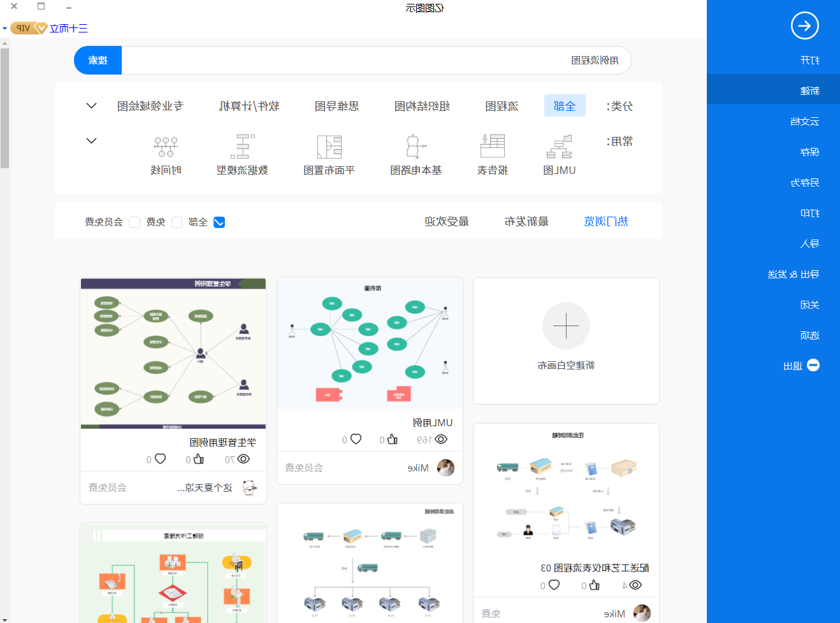
Task: Click heart icon on UML用例 card
Action: 356,439
